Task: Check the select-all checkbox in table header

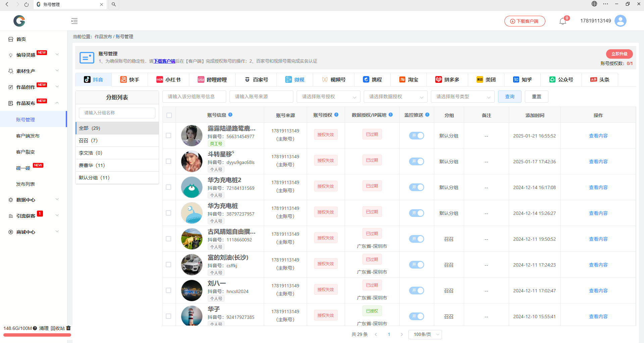Action: click(169, 115)
